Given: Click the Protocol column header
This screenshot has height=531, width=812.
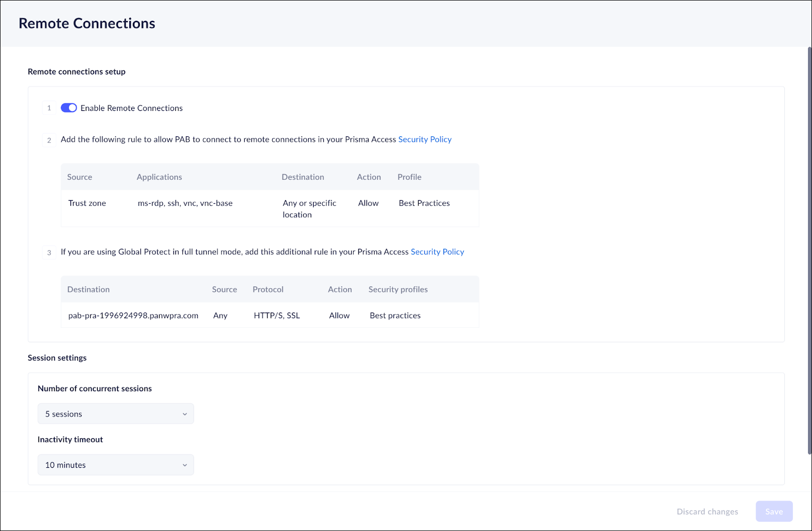Looking at the screenshot, I should tap(268, 289).
